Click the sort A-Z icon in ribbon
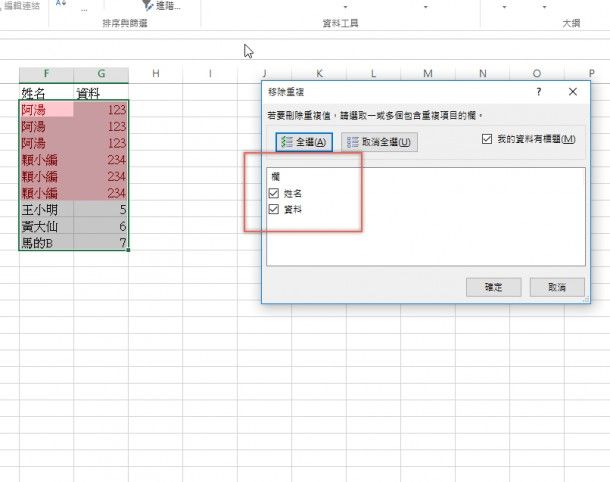 [x=61, y=3]
